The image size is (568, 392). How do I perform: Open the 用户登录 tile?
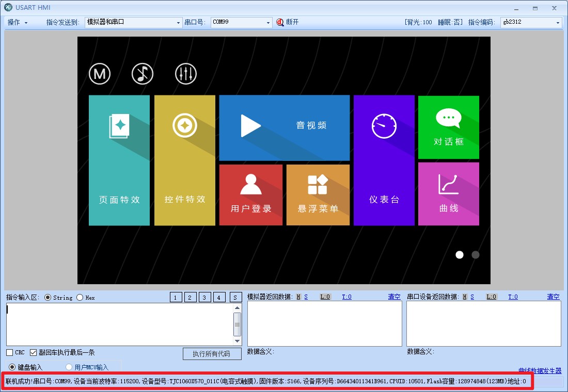point(251,195)
